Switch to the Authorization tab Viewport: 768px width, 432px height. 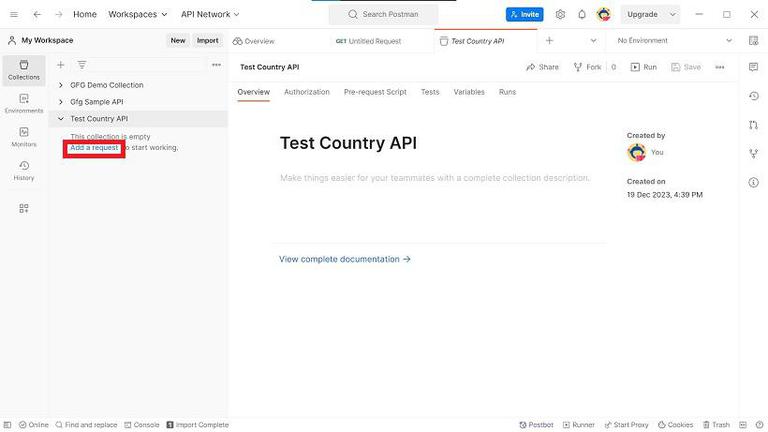point(307,92)
